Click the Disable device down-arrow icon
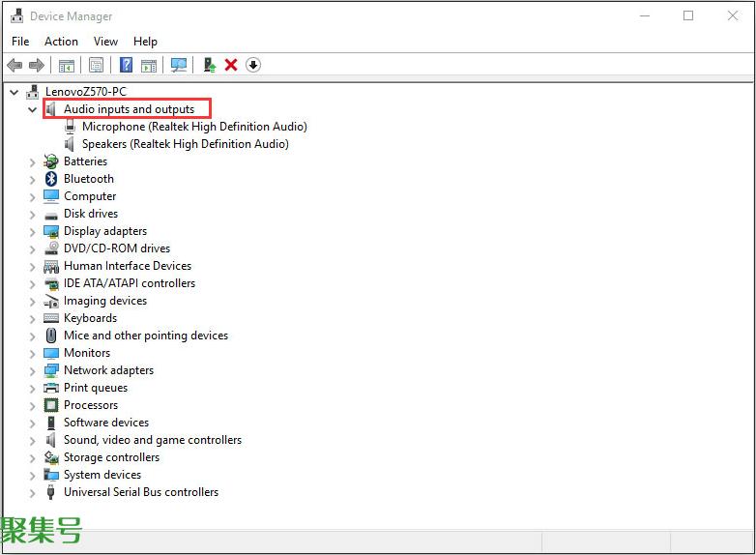 253,65
